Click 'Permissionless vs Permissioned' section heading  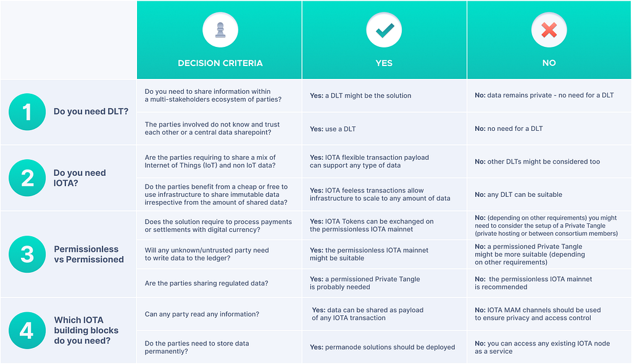pyautogui.click(x=88, y=254)
